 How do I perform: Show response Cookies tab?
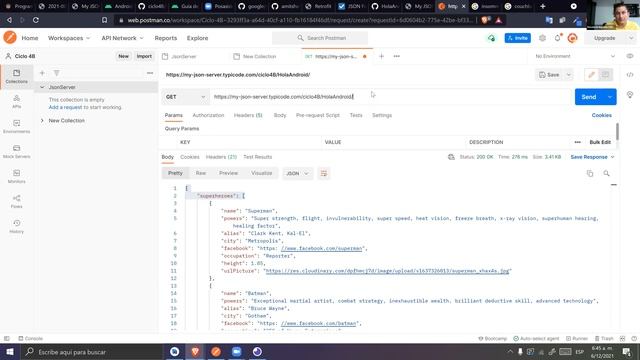190,157
